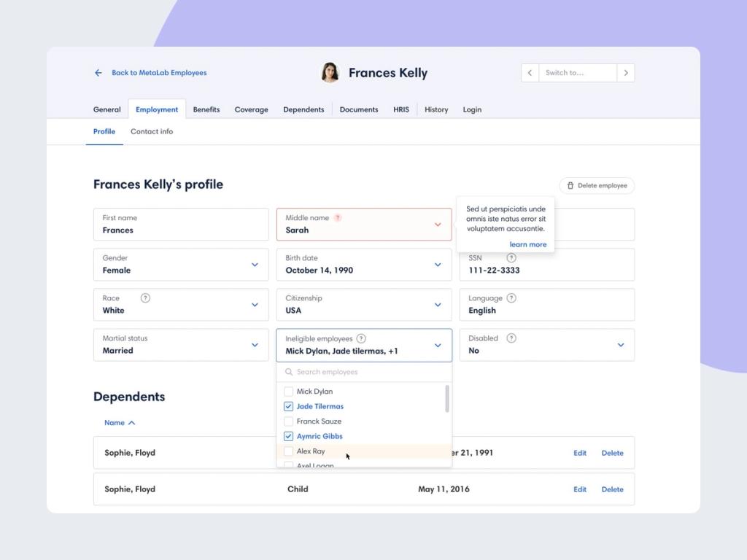The image size is (747, 560).
Task: Click the SSN help icon
Action: [x=511, y=257]
